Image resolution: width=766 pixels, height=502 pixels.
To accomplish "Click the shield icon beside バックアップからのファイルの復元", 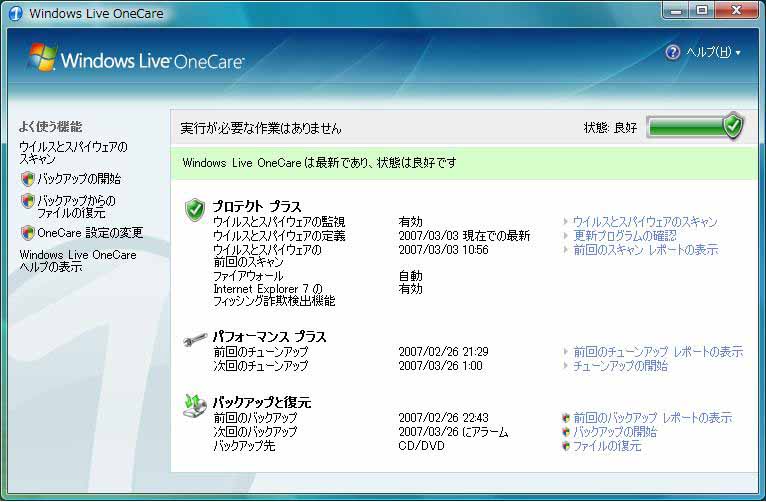I will point(28,201).
